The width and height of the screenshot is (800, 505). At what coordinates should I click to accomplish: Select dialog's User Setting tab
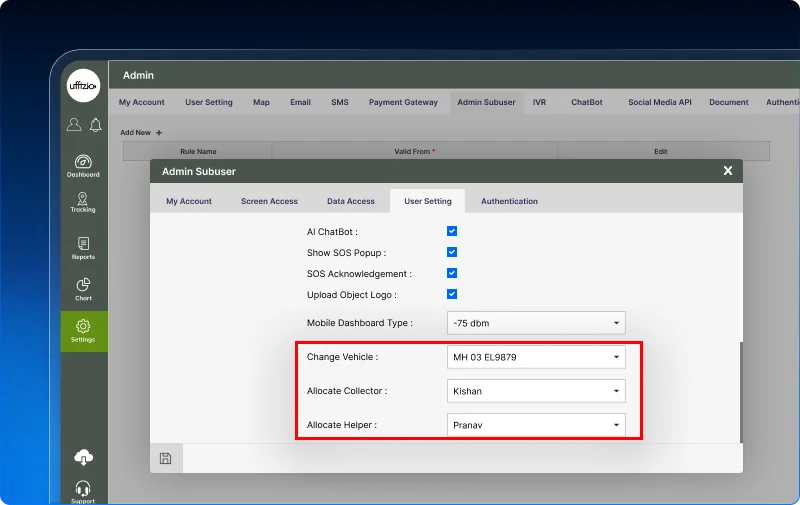point(428,201)
